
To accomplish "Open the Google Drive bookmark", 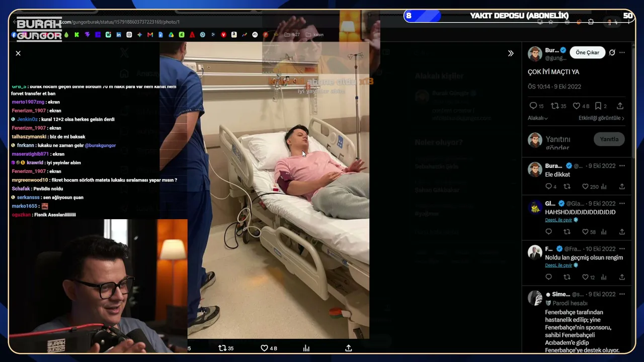I will pos(171,35).
